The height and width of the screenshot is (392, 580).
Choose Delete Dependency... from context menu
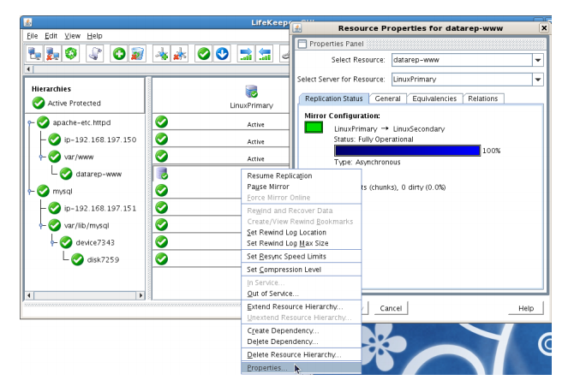pos(301,342)
